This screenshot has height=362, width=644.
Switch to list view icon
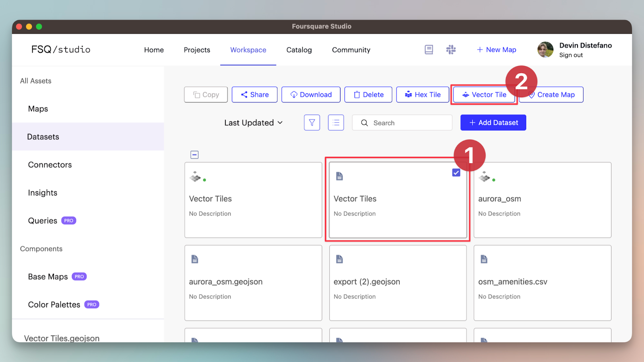pyautogui.click(x=336, y=123)
